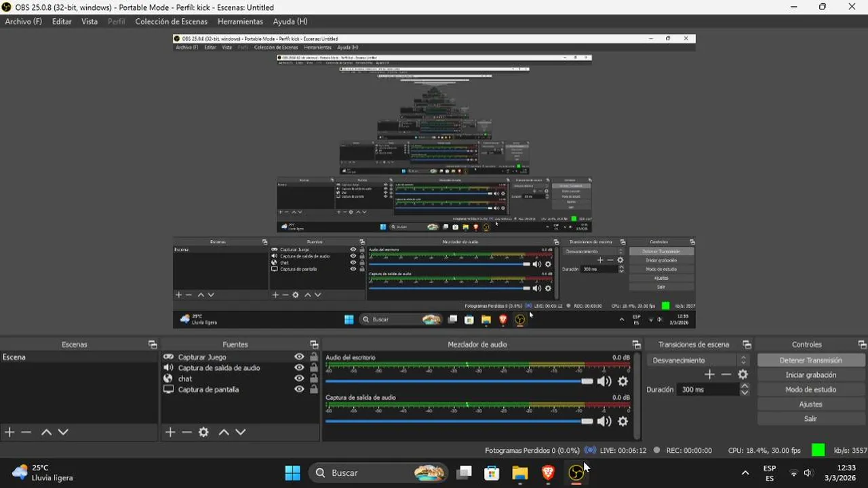Open transition properties gear
This screenshot has width=868, height=488.
(x=743, y=374)
